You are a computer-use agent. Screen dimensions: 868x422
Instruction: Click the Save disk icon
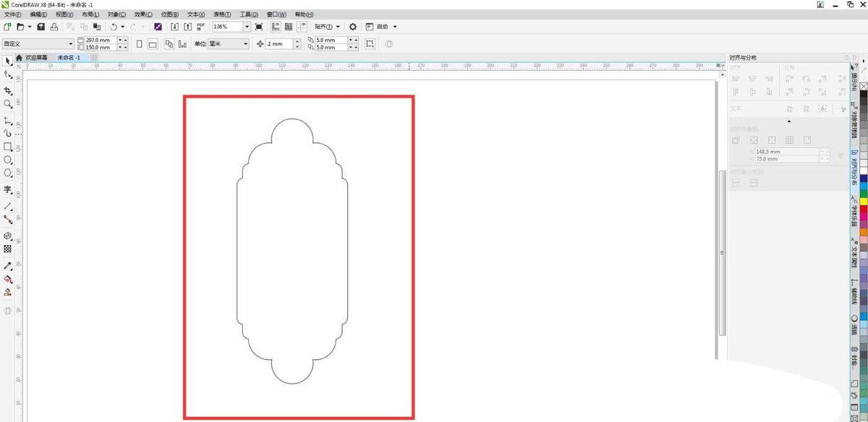[x=41, y=27]
